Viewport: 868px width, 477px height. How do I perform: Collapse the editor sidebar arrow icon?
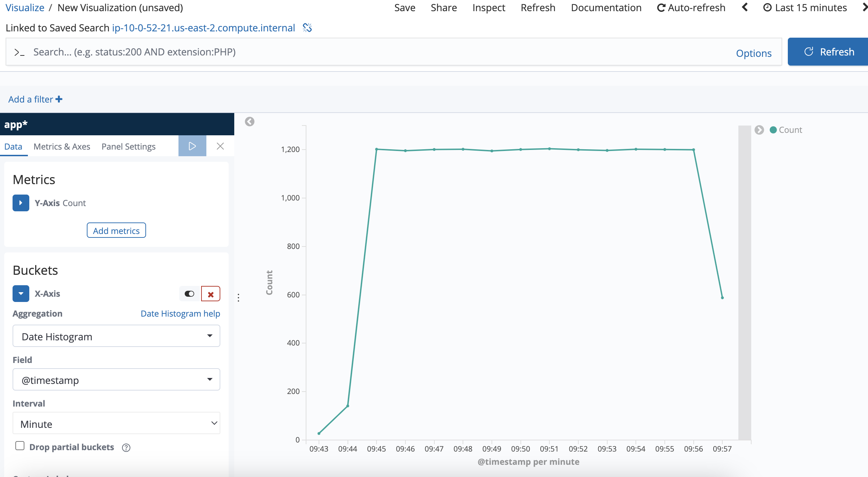(250, 122)
